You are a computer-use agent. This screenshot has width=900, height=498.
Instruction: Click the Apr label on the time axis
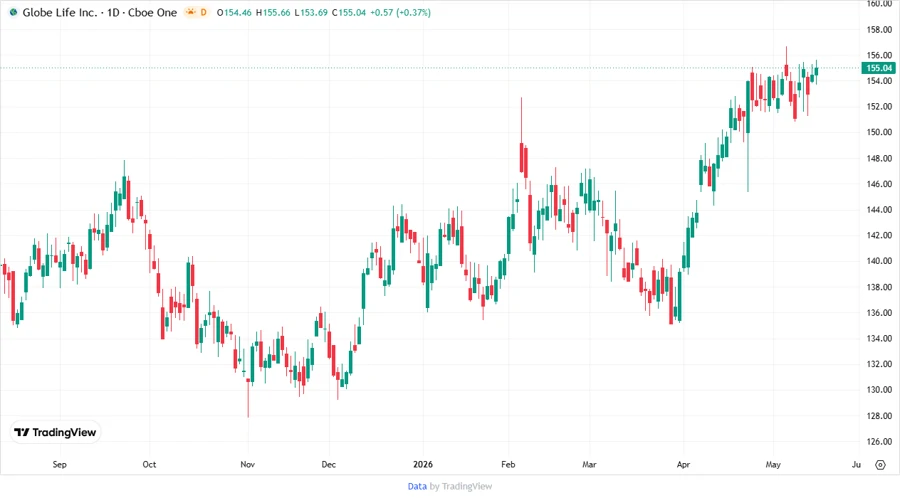[683, 464]
